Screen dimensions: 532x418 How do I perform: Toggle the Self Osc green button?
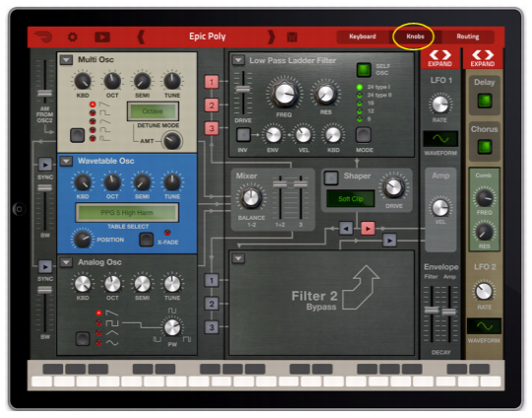[364, 70]
